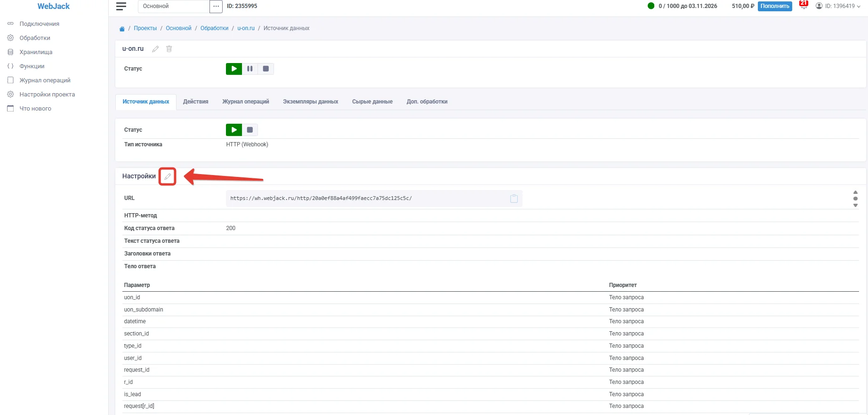The width and height of the screenshot is (868, 415).
Task: Open the project options three-dots button
Action: pyautogui.click(x=216, y=6)
